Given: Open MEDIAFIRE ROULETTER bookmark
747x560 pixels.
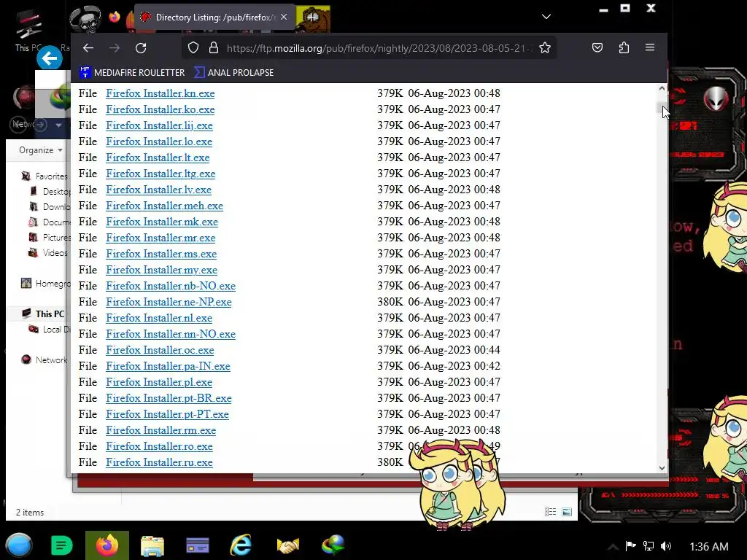Looking at the screenshot, I should click(x=133, y=72).
